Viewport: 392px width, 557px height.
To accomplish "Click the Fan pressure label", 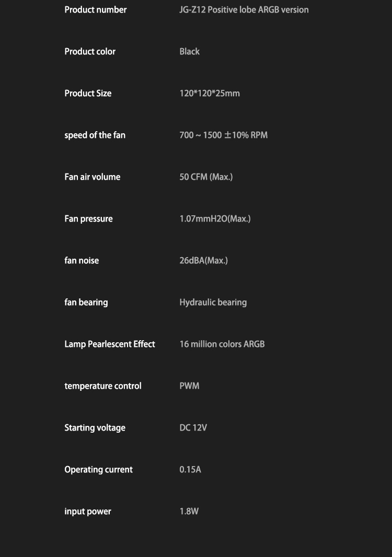I will (x=88, y=219).
